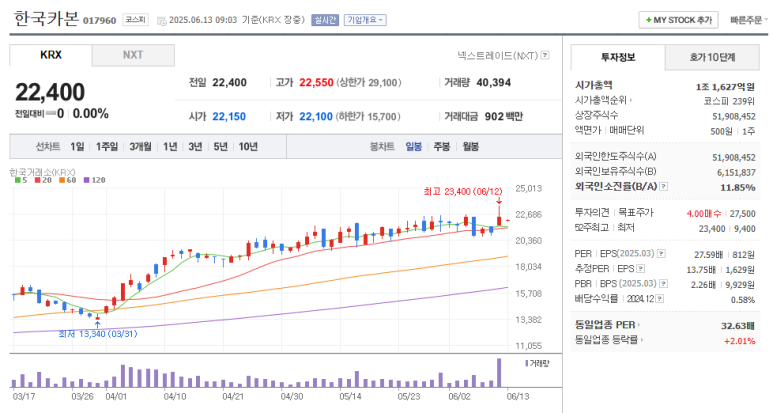The width and height of the screenshot is (773, 413).
Task: Open the 동일업종 등락률 link
Action: tap(609, 340)
